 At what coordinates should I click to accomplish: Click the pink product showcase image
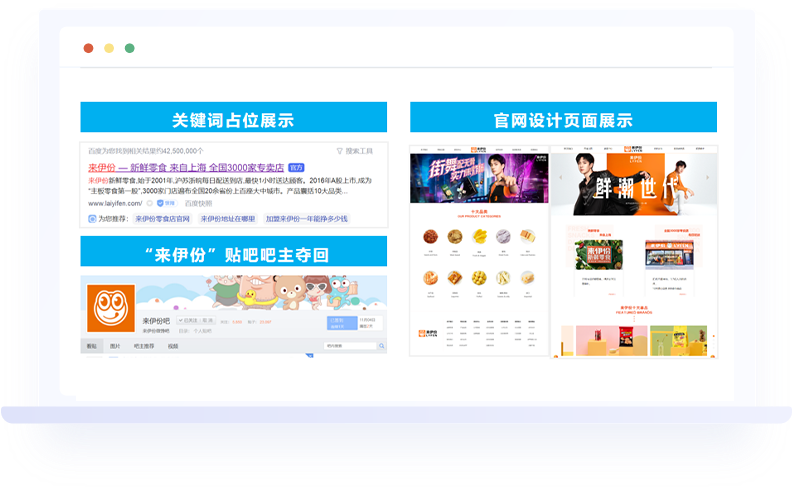pos(612,341)
